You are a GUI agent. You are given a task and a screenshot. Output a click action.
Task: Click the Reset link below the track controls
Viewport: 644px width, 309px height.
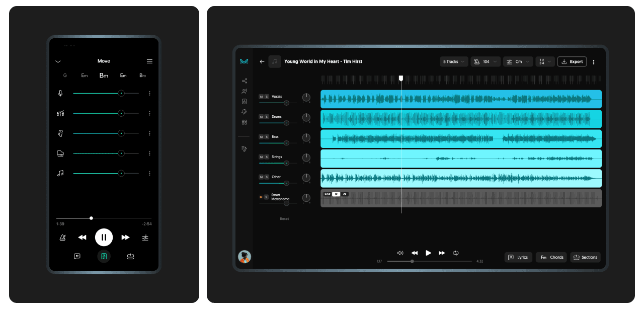(x=284, y=218)
